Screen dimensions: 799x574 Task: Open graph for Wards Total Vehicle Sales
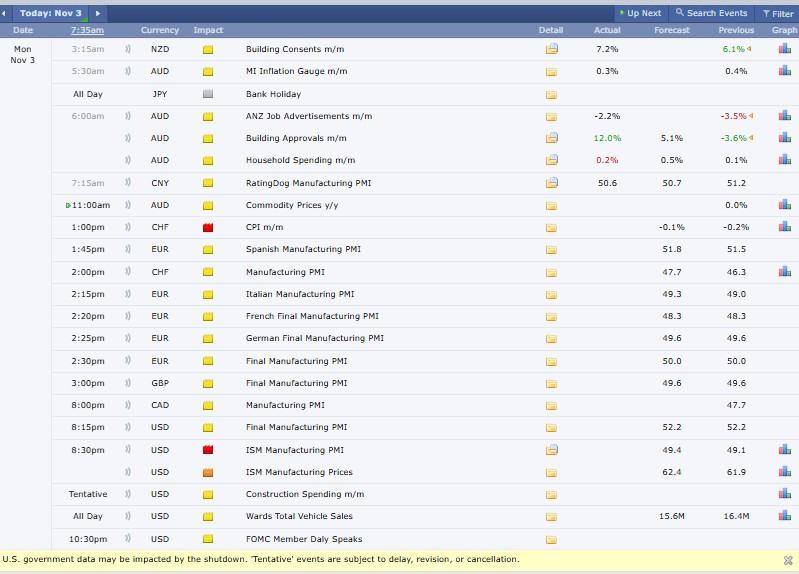(784, 516)
